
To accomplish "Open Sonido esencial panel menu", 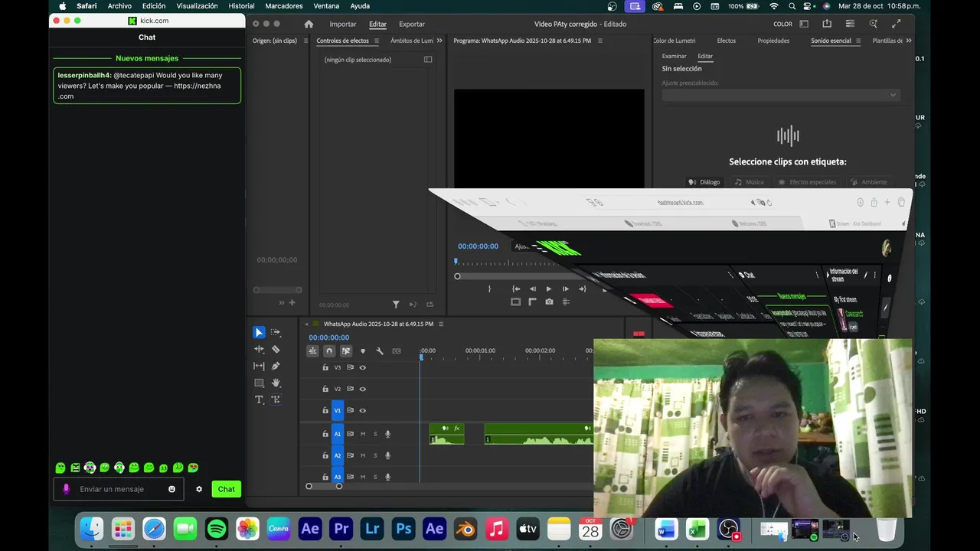I will 858,41.
